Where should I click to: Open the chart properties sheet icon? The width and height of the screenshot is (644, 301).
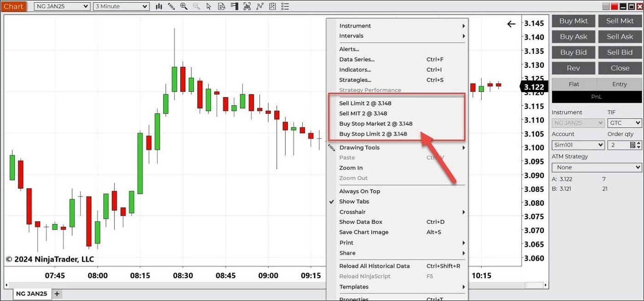click(272, 6)
